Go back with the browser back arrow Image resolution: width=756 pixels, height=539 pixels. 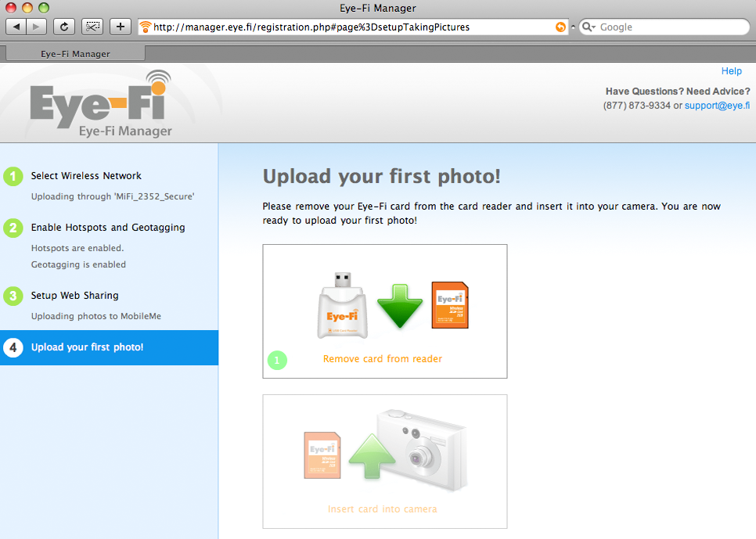point(16,27)
